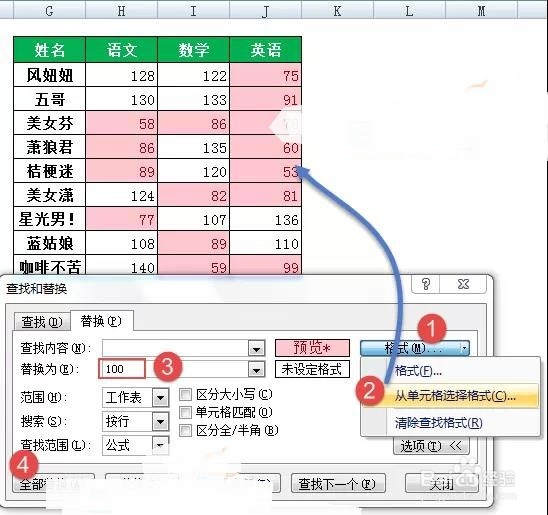Enable the 单元格匹配 checkbox
Viewport: 548px width, 515px height.
coord(185,413)
